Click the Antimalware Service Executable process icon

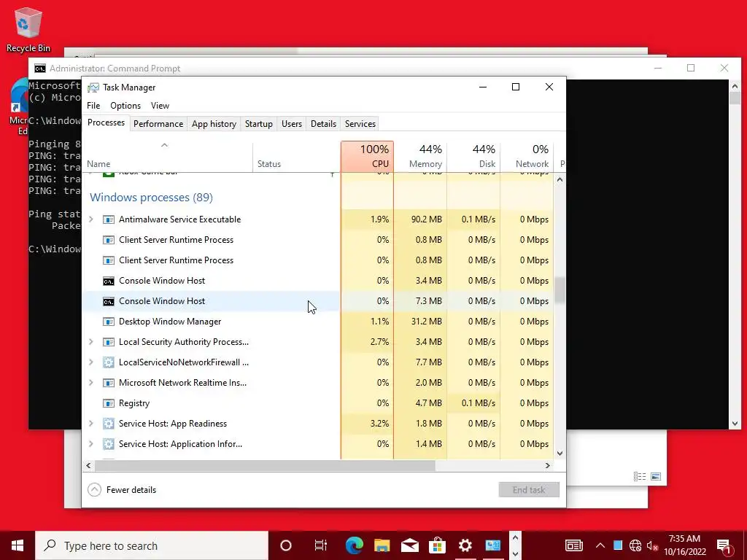click(x=109, y=219)
